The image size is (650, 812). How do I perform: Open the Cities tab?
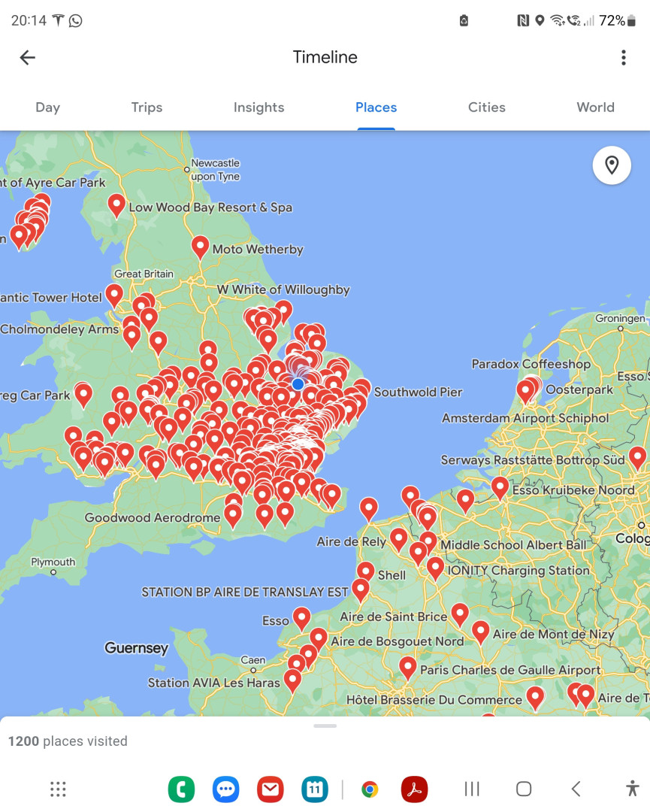pos(486,108)
